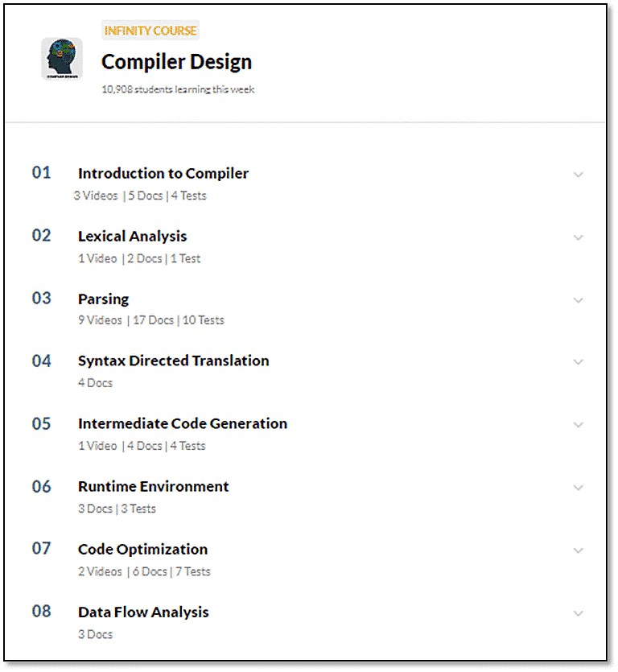The image size is (618, 672).
Task: Expand the Code Optimization chapter chevron
Action: click(579, 550)
